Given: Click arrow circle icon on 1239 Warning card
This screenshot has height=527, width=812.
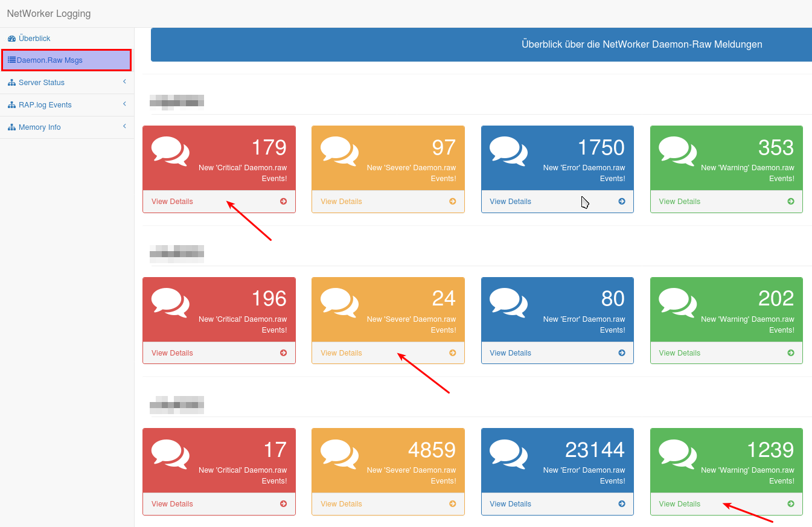Looking at the screenshot, I should click(791, 504).
